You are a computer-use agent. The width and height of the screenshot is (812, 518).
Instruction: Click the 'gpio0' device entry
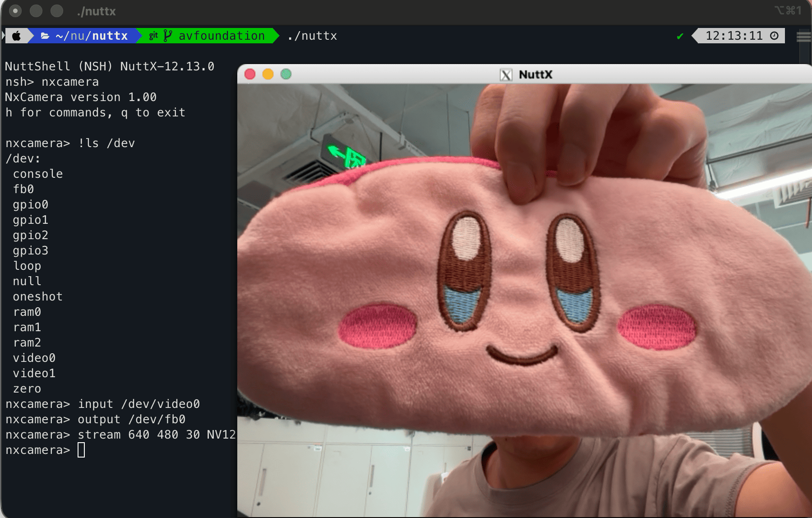[31, 204]
